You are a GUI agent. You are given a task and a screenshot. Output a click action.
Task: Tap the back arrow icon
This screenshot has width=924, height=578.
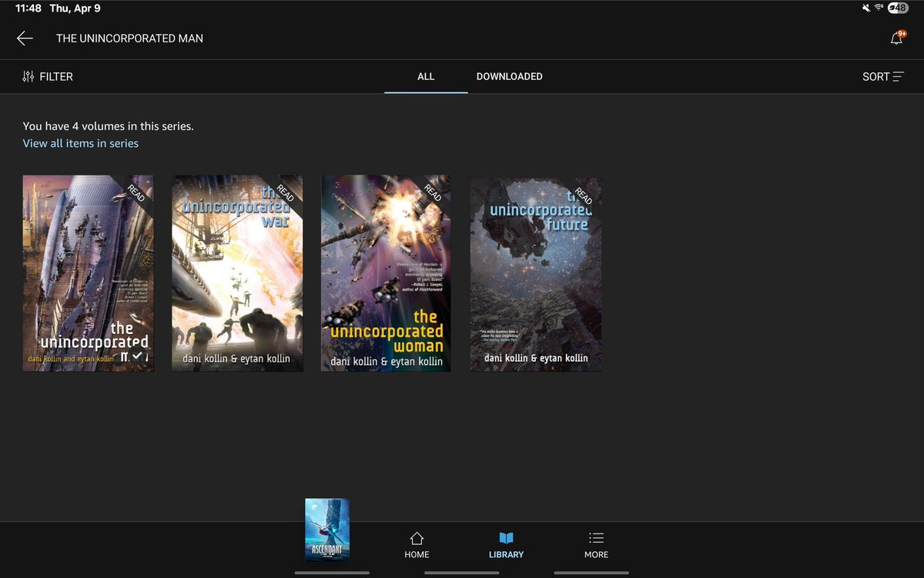25,38
